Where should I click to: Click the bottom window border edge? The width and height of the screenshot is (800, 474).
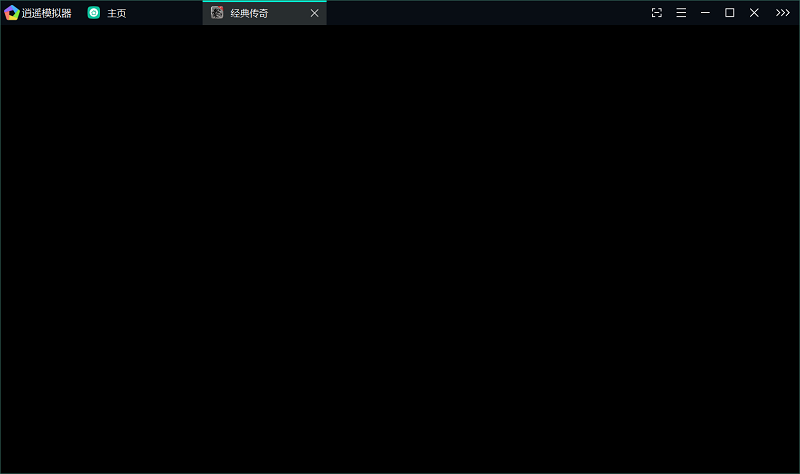[x=400, y=473]
